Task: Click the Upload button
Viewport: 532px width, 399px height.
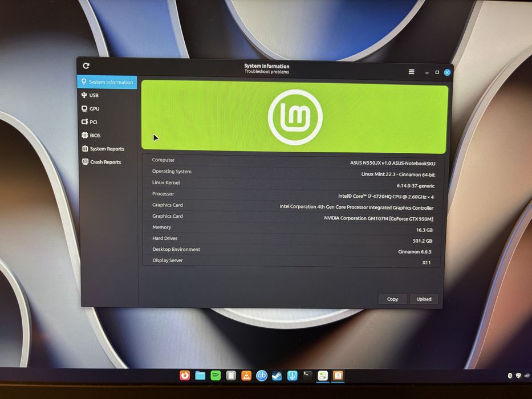Action: tap(424, 299)
